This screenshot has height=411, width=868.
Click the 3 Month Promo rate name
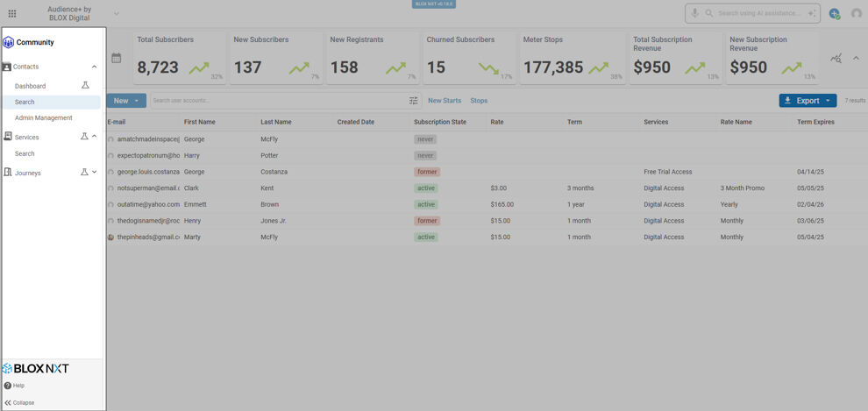pyautogui.click(x=743, y=188)
